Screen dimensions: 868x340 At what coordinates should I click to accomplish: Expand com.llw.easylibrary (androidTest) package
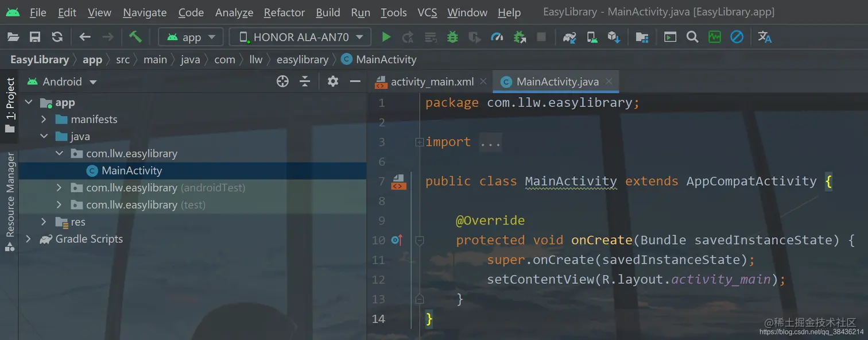click(x=59, y=188)
